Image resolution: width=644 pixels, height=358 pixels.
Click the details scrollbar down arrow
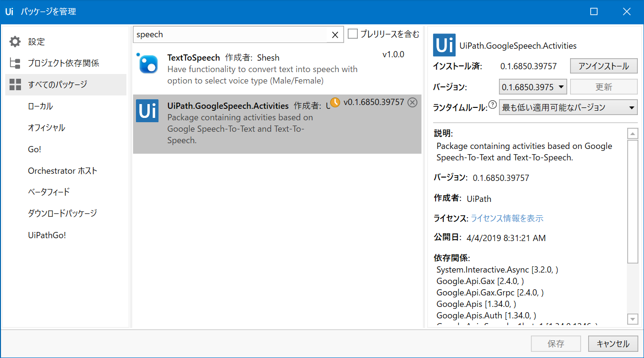pos(633,319)
